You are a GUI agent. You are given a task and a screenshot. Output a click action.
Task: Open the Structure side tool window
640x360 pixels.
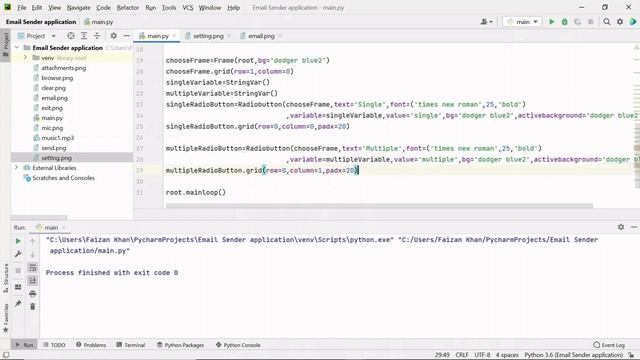[6, 278]
